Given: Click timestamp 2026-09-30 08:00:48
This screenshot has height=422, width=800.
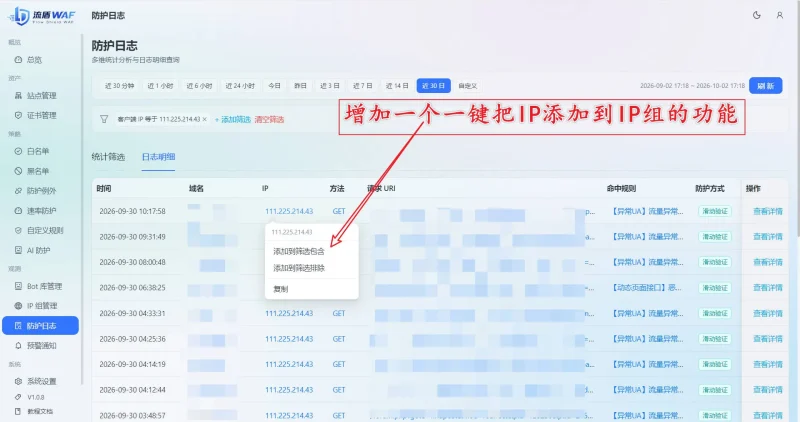Looking at the screenshot, I should click(x=132, y=262).
